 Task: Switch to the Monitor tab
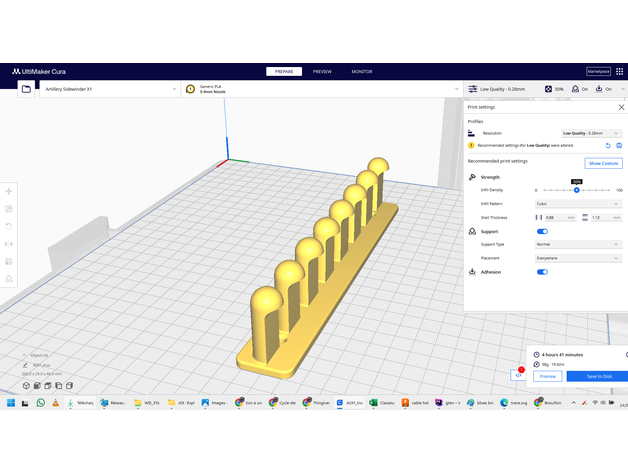(x=361, y=72)
